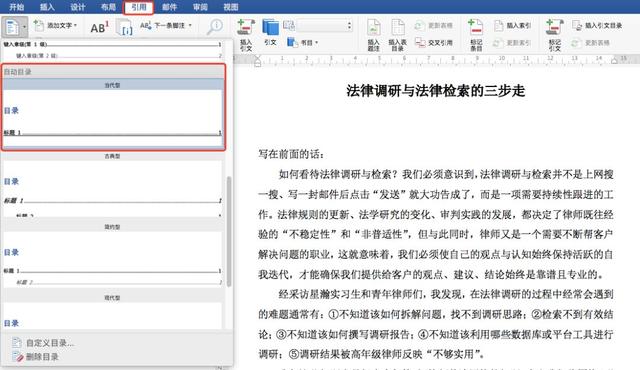Click the 自动目录 section header
Image resolution: width=640 pixels, height=370 pixels.
(113, 72)
